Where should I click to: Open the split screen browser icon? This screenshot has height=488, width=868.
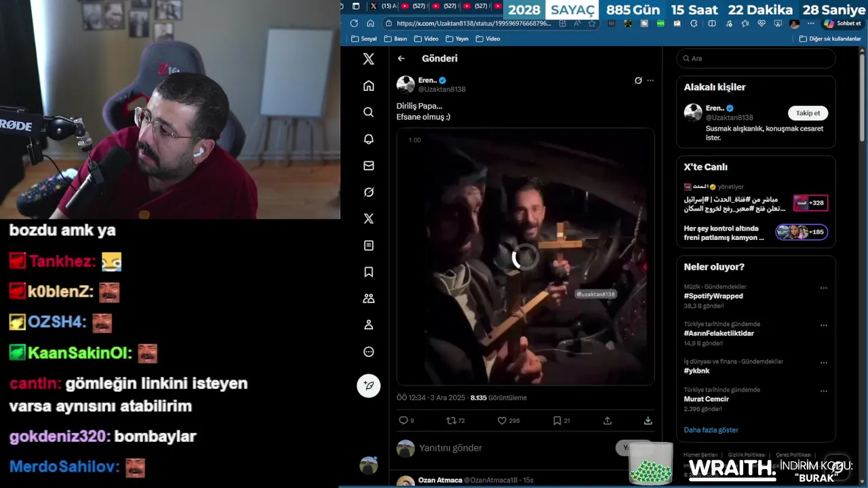pyautogui.click(x=711, y=23)
